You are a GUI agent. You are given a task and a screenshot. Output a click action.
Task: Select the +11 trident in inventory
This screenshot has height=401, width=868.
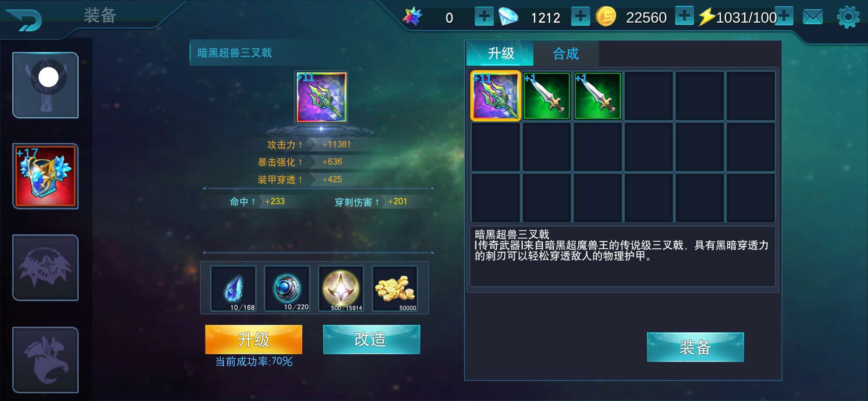496,96
